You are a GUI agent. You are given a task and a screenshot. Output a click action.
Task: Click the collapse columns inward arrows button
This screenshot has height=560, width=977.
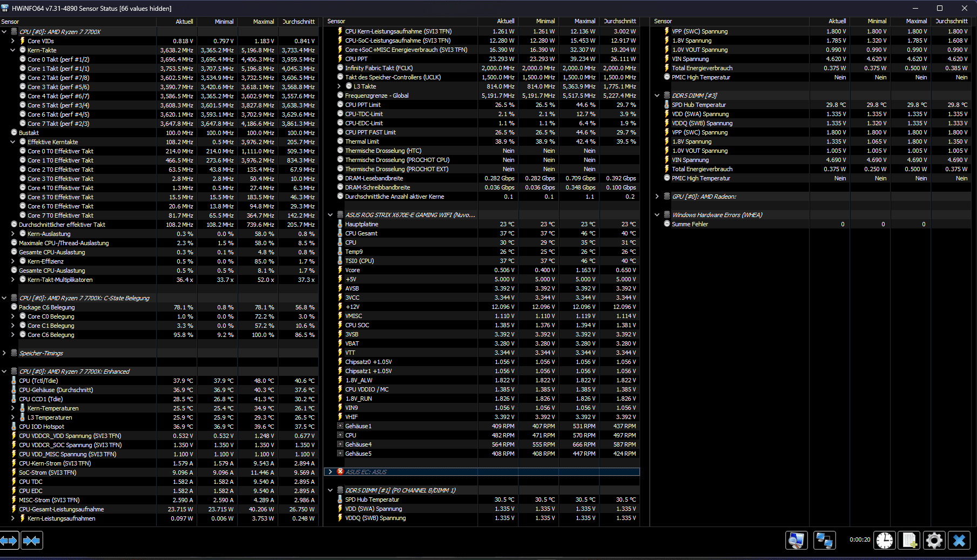click(31, 540)
